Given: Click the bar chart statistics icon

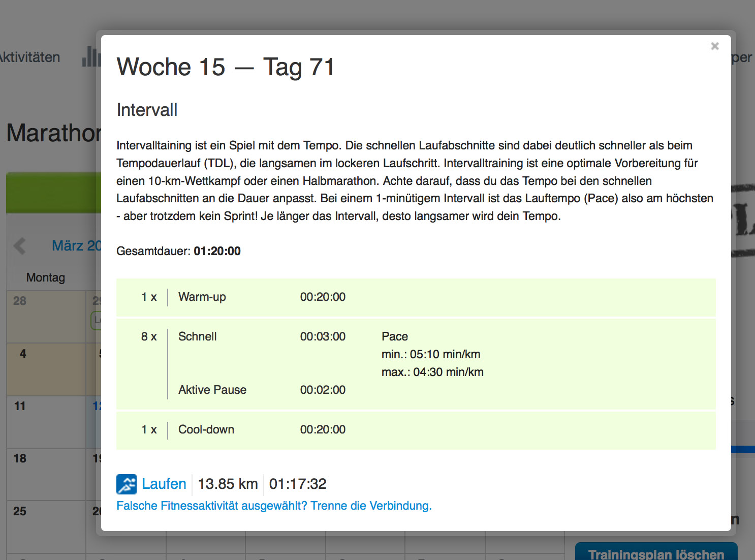Looking at the screenshot, I should [x=90, y=57].
